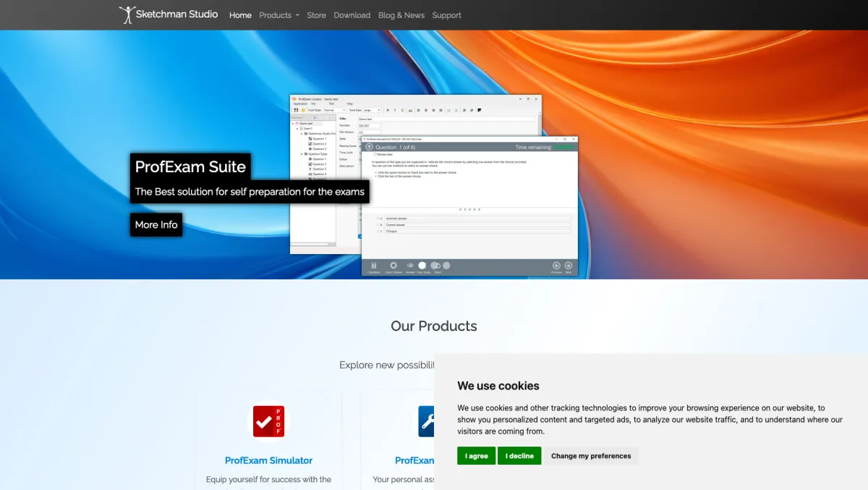Click the ProfExam Suite hero title
Image resolution: width=868 pixels, height=490 pixels.
tap(190, 166)
